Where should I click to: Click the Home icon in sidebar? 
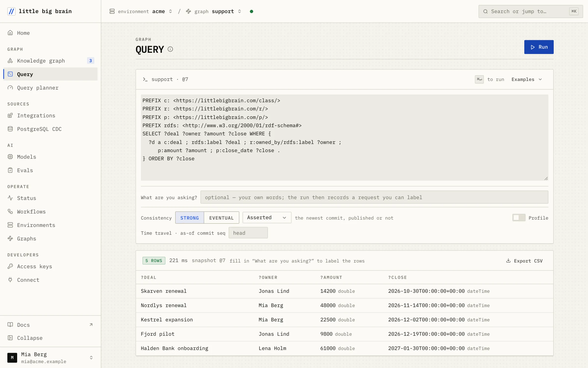pos(10,33)
